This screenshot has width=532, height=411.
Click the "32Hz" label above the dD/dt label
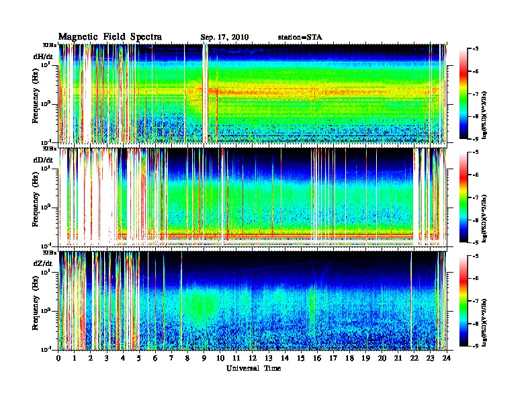click(50, 148)
